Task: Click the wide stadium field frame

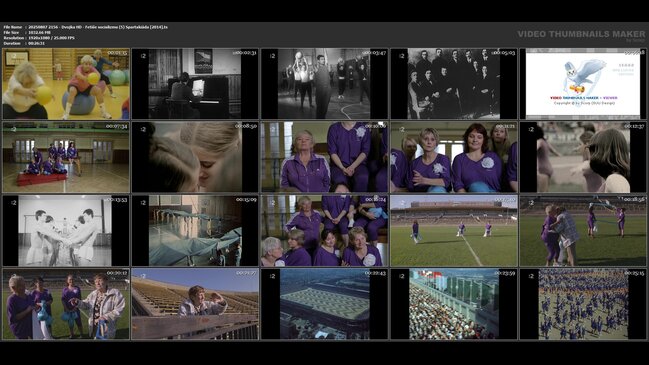Action: 454,231
